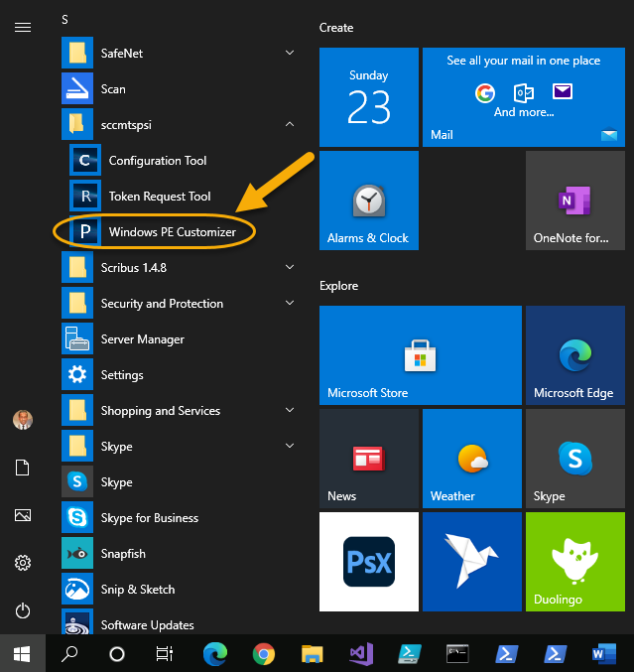Open the Mail tile
The image size is (634, 672).
[x=522, y=96]
